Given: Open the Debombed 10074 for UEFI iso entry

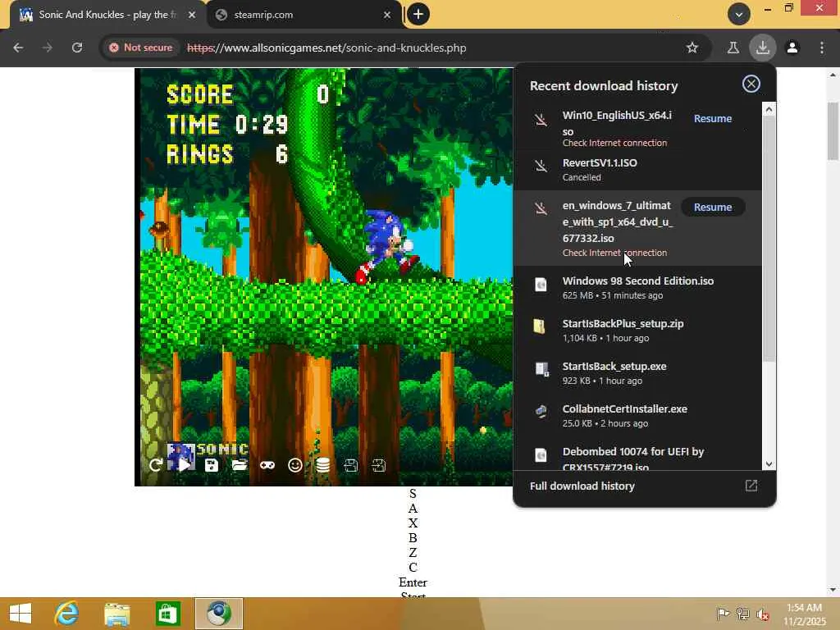Looking at the screenshot, I should click(637, 455).
